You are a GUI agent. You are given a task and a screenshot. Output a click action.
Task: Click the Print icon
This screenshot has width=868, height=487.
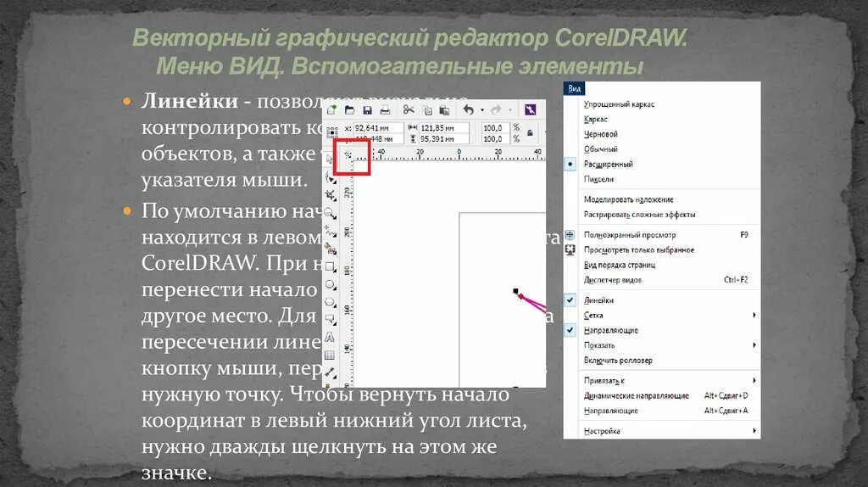coord(385,110)
